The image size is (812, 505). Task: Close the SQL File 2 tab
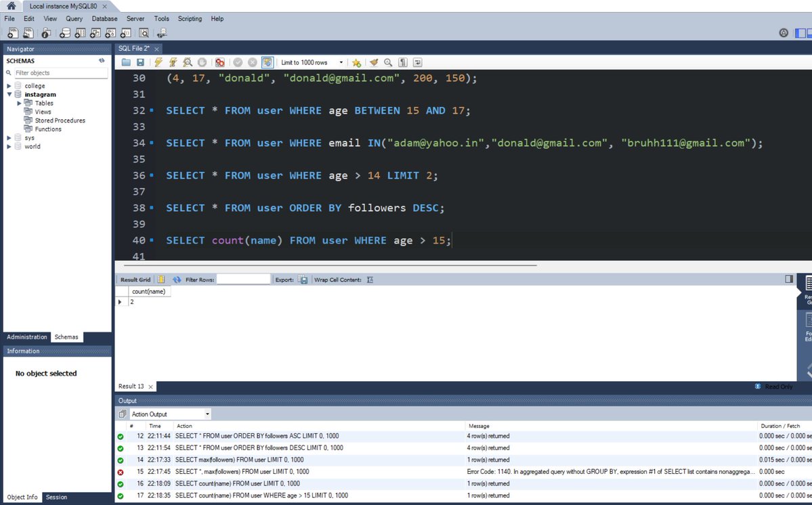[x=156, y=49]
